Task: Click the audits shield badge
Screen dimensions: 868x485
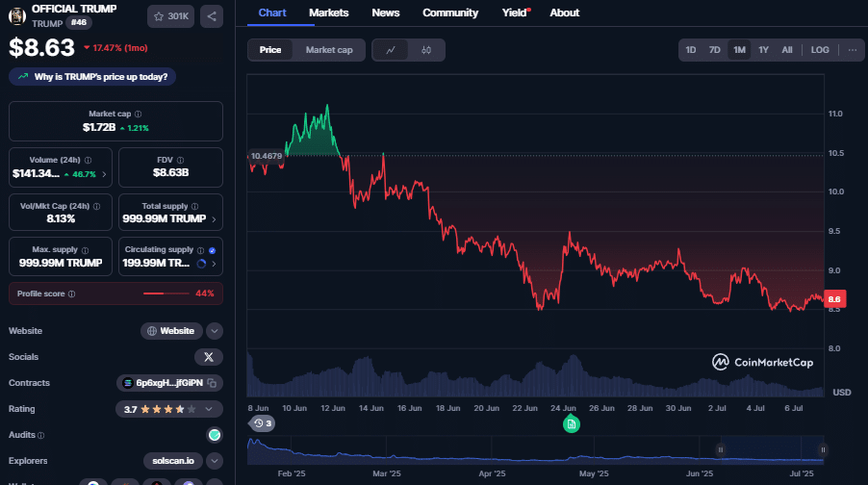Action: [x=215, y=435]
